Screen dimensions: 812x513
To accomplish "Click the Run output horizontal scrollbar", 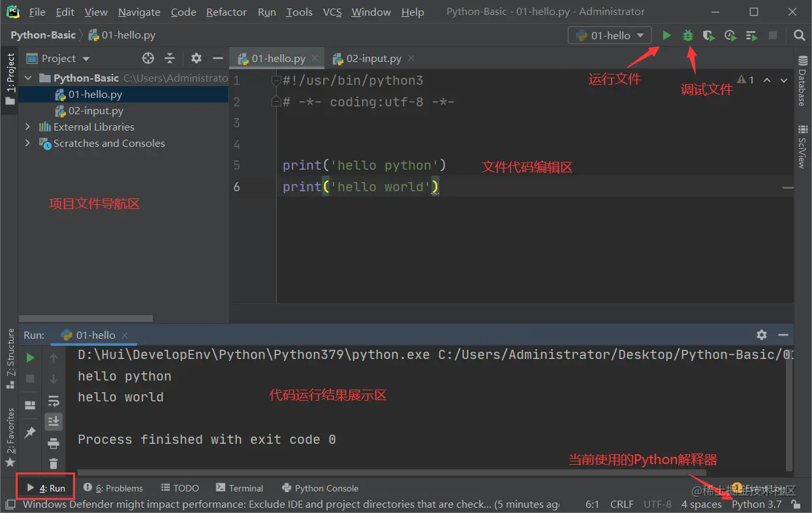I will pyautogui.click(x=392, y=473).
